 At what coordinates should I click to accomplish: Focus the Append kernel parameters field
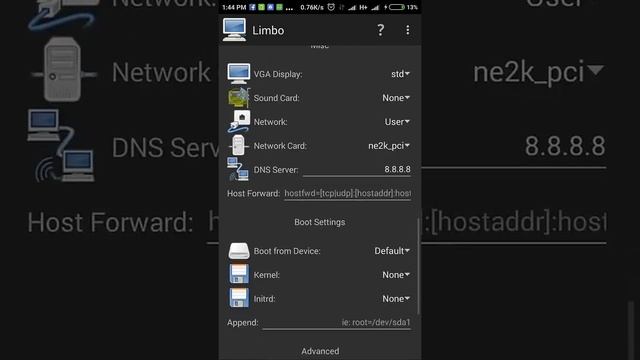[337, 322]
